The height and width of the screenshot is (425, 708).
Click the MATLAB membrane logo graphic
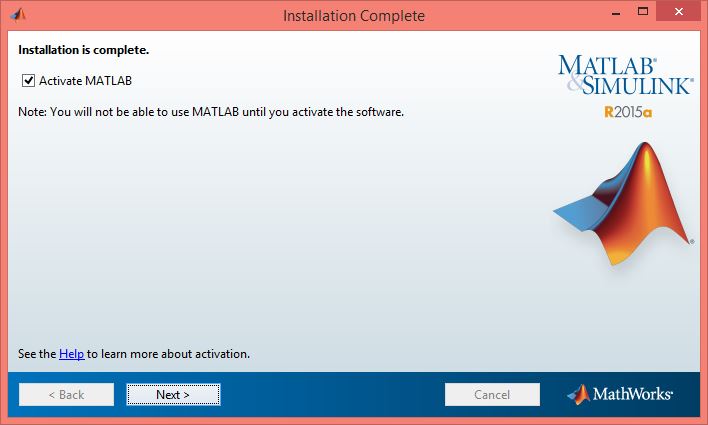click(624, 204)
